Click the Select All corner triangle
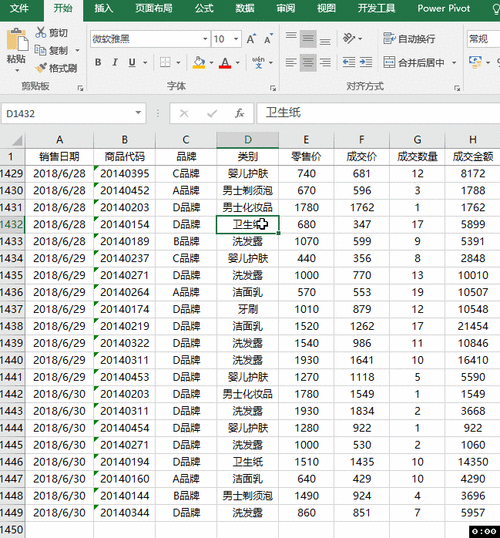Image resolution: width=500 pixels, height=538 pixels. click(x=16, y=140)
